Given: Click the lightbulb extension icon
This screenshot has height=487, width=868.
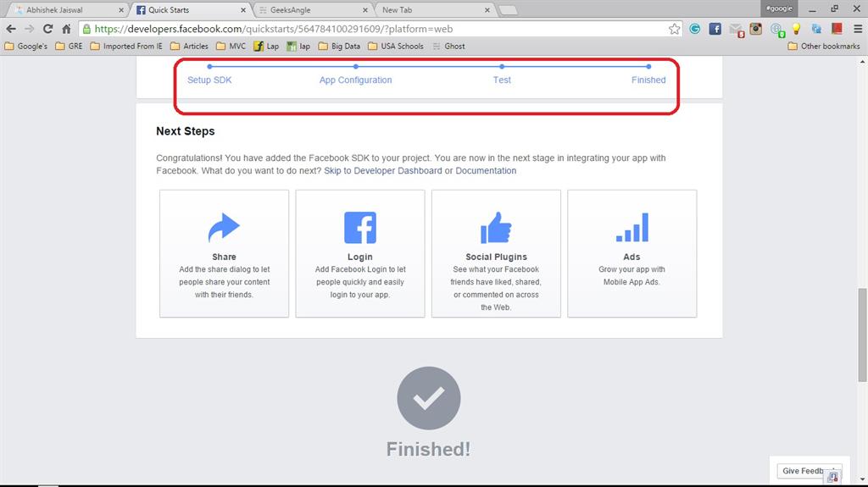Looking at the screenshot, I should pos(797,29).
